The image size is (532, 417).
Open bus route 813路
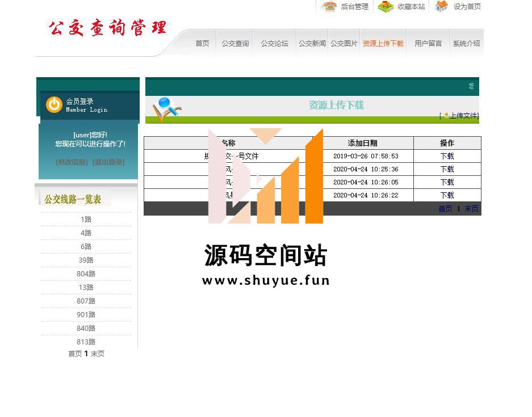click(x=86, y=342)
